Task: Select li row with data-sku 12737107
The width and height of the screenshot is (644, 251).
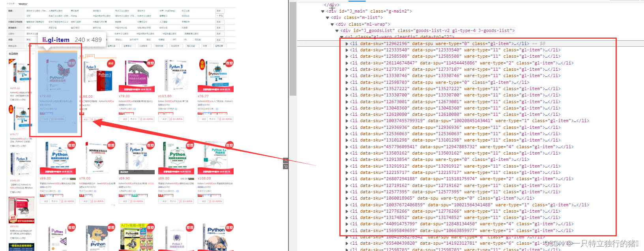Action: point(455,69)
